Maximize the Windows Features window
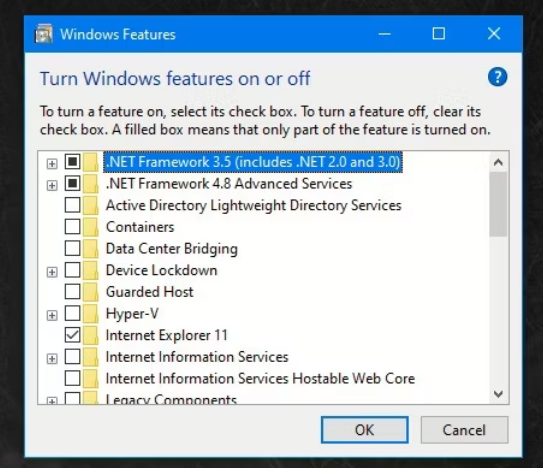Image resolution: width=543 pixels, height=468 pixels. [x=439, y=34]
